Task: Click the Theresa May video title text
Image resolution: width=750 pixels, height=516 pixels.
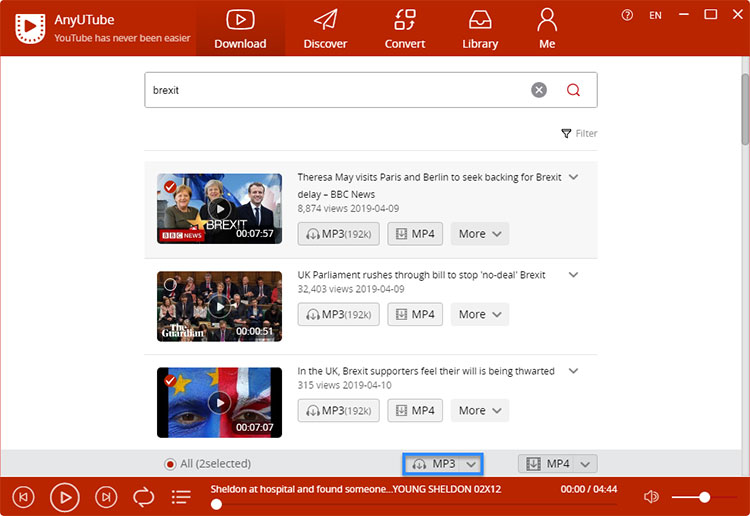Action: click(429, 186)
